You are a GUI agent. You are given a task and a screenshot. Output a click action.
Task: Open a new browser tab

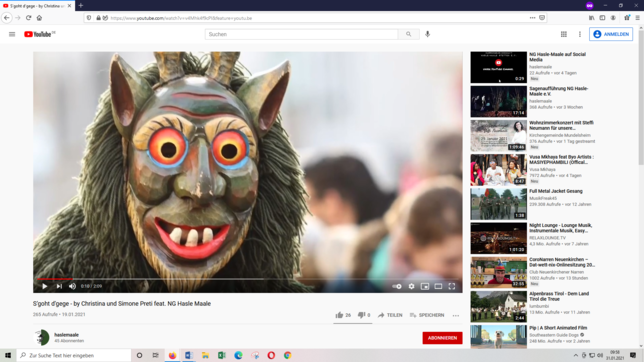(x=80, y=6)
